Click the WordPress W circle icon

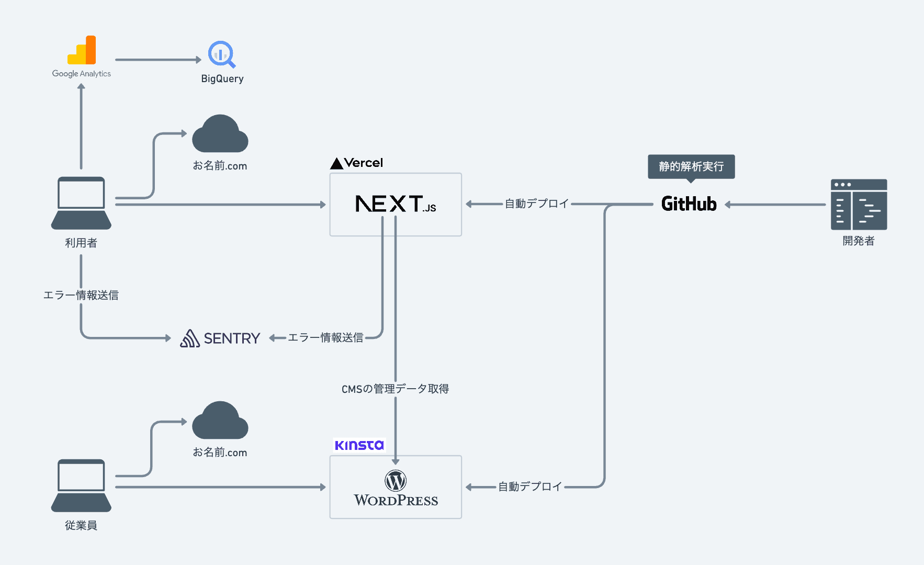pyautogui.click(x=396, y=480)
